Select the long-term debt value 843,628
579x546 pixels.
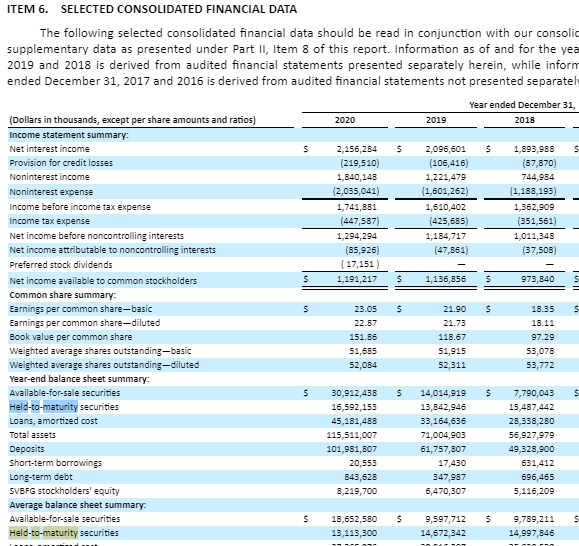[x=360, y=477]
